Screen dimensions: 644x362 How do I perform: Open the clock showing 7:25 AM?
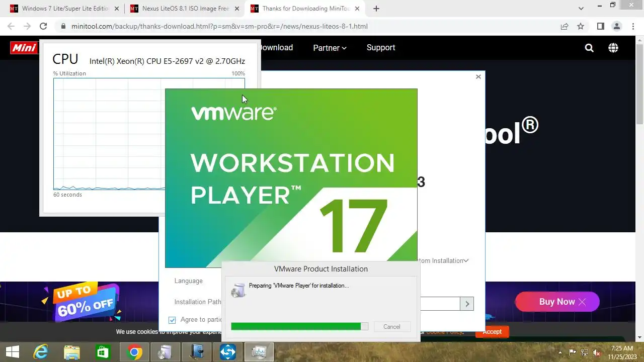[x=622, y=352]
